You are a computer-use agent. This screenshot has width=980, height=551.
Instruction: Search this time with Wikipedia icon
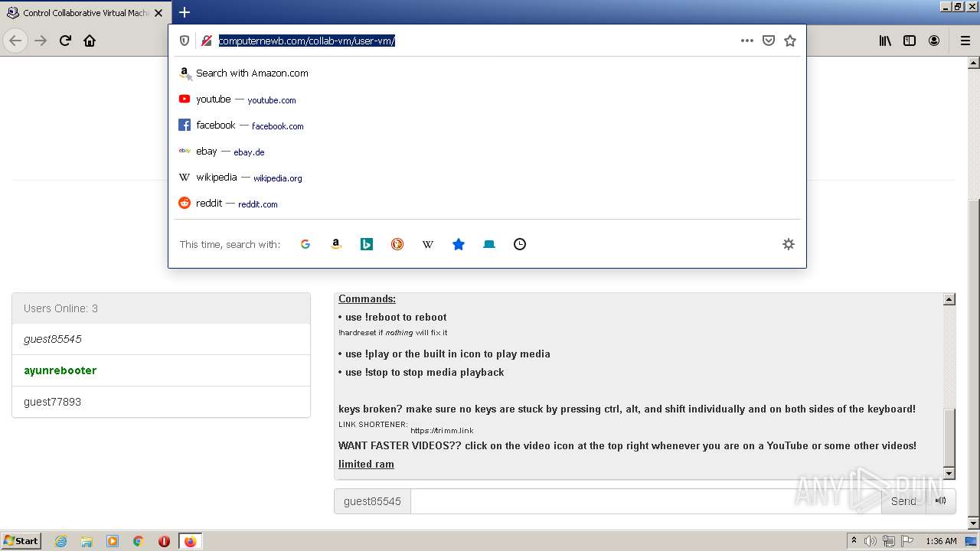point(428,244)
